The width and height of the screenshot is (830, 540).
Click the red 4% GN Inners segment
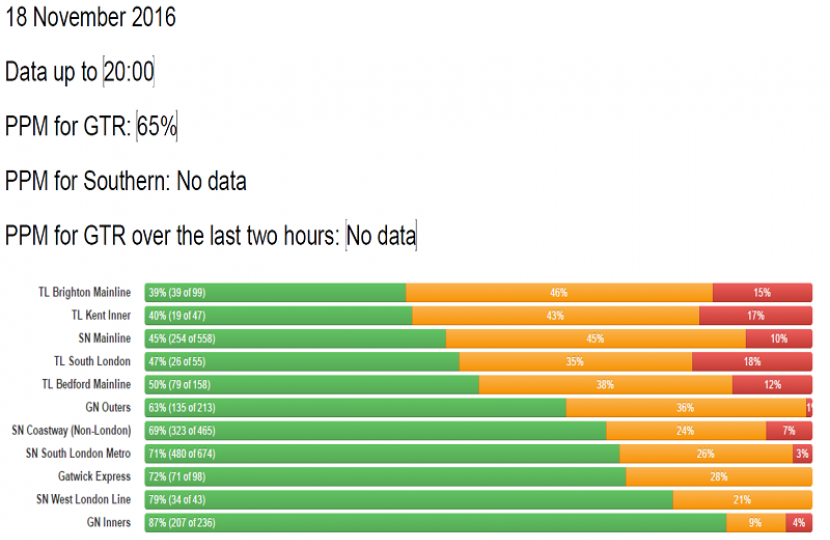[798, 522]
